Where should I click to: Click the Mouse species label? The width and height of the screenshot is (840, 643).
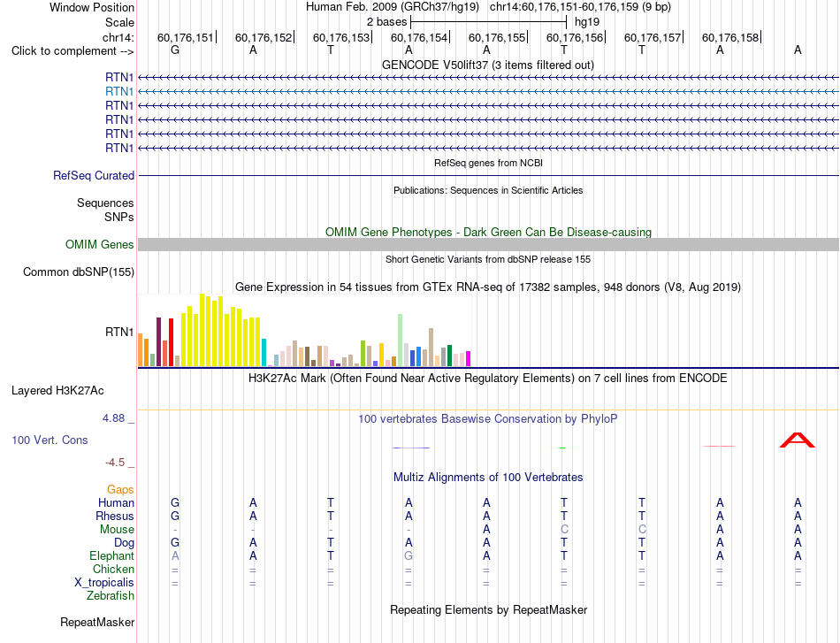tap(117, 530)
